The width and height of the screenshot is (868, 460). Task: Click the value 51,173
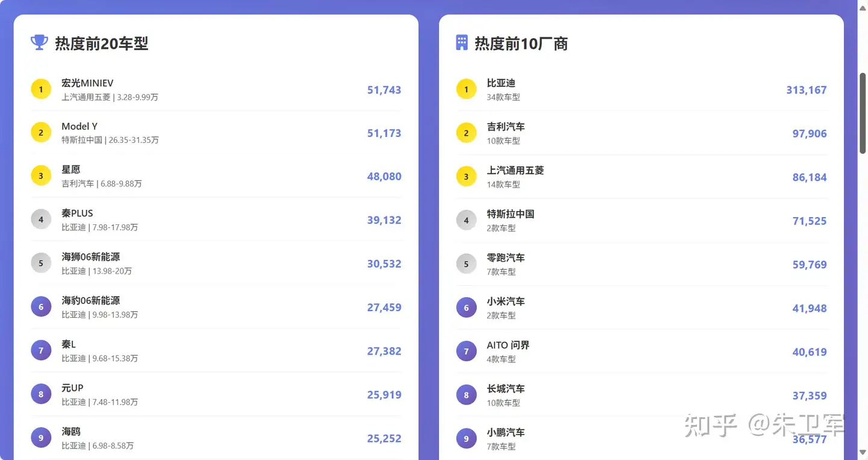point(384,133)
